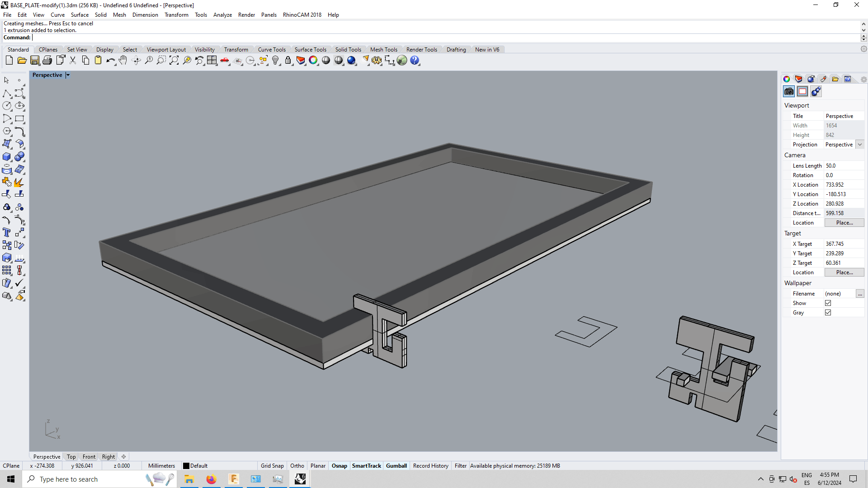Open the Analyze menu
The image size is (868, 488).
coord(222,15)
